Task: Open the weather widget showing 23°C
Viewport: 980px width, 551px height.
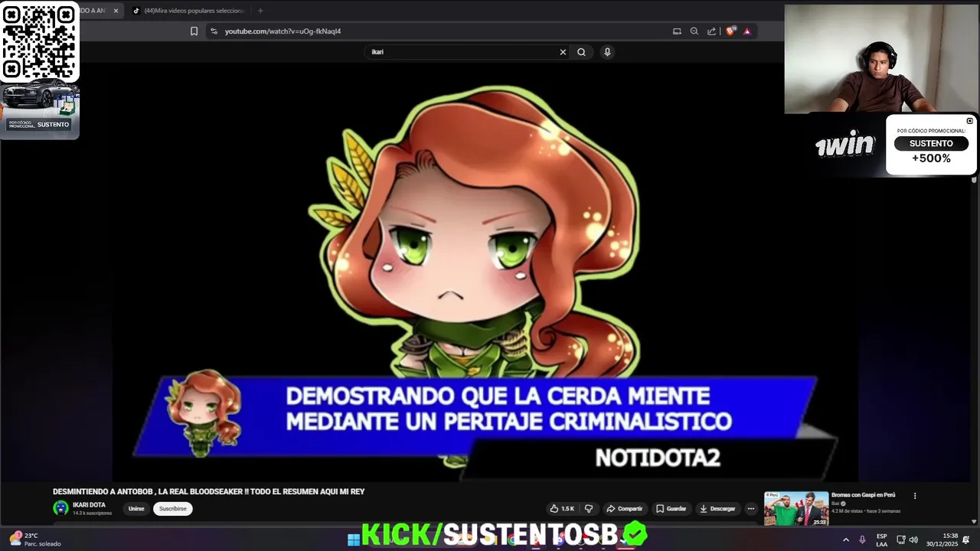Action: coord(34,540)
